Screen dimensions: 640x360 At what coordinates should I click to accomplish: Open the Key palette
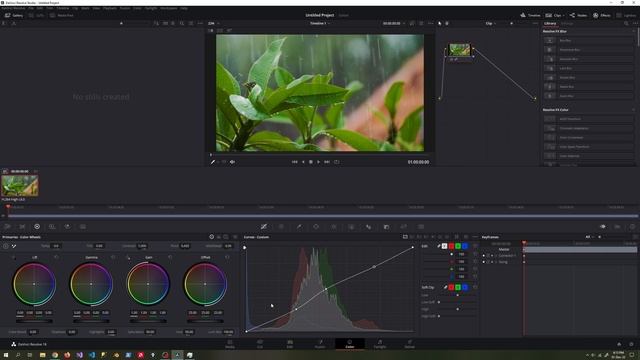[386, 227]
